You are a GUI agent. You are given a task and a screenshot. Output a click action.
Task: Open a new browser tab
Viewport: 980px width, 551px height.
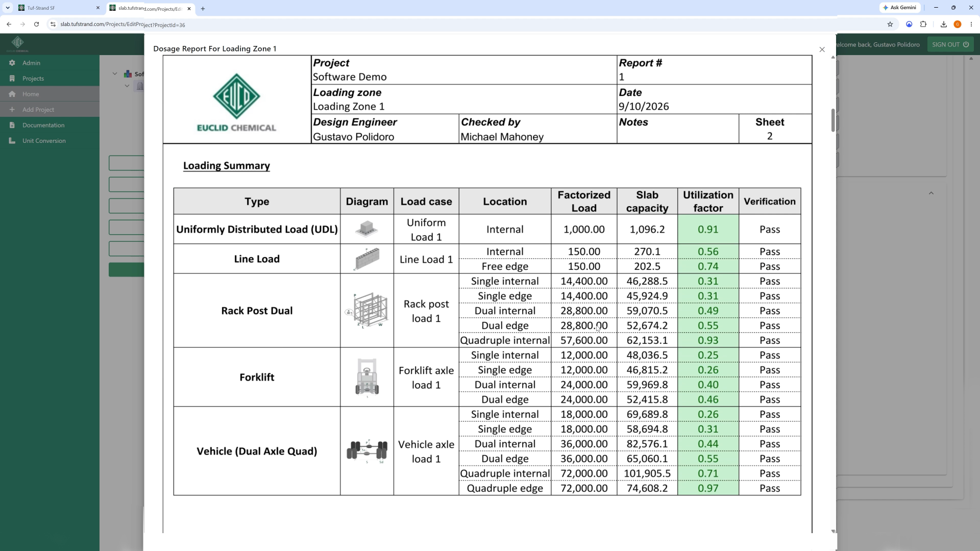(203, 9)
